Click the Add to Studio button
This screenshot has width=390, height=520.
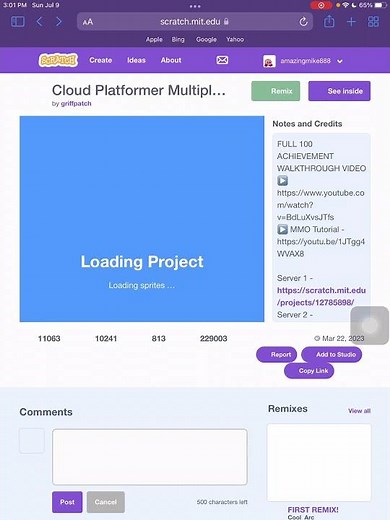click(332, 354)
